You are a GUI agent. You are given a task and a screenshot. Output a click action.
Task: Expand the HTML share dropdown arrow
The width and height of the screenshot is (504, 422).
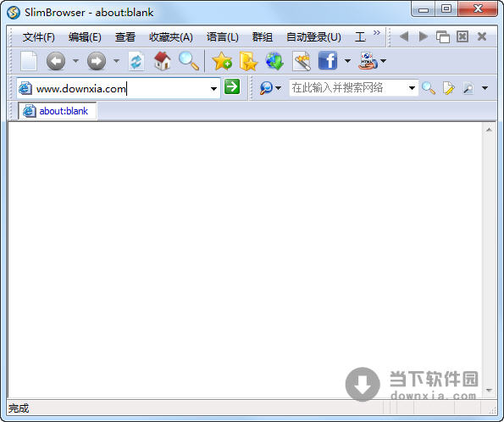[383, 60]
